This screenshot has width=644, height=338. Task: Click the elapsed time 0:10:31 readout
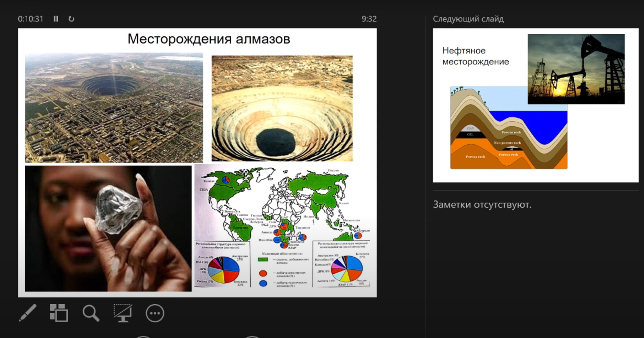30,19
